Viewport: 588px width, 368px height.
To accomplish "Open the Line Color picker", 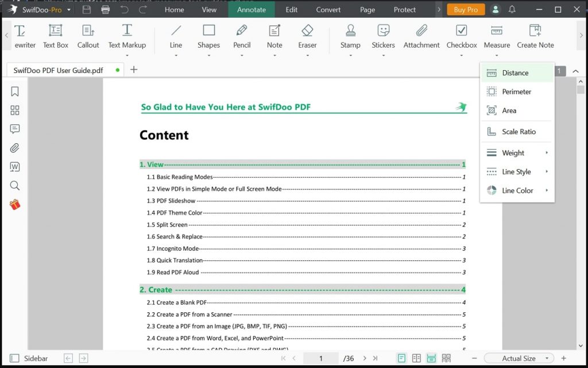I will tap(516, 190).
